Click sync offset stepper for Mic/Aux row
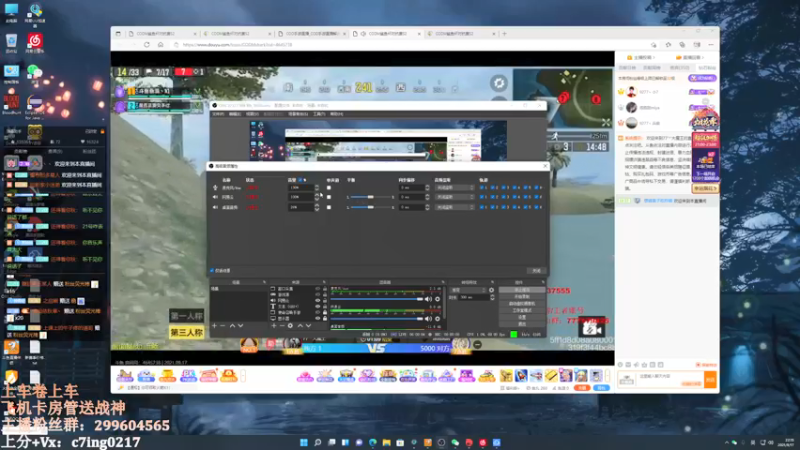Image resolution: width=800 pixels, height=450 pixels. (427, 188)
